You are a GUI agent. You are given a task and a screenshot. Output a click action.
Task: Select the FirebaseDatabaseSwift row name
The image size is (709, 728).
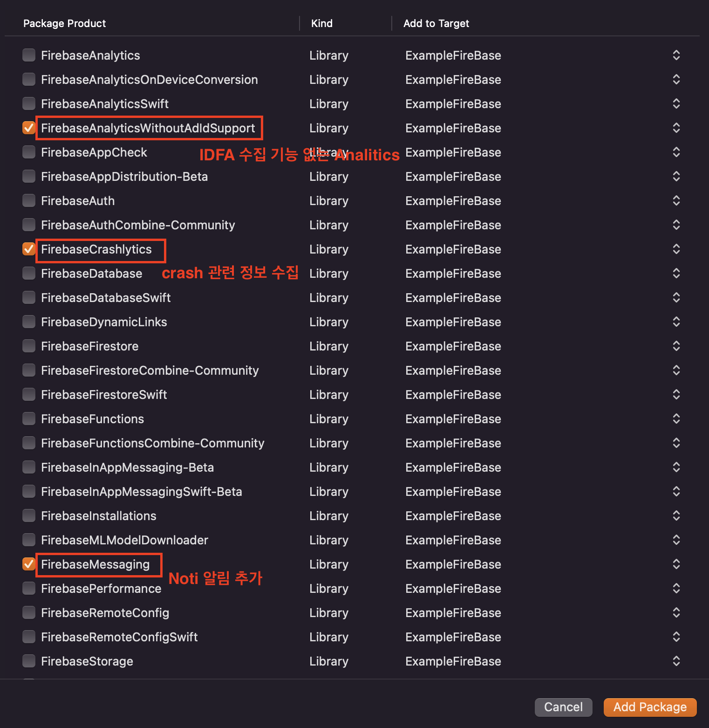point(106,298)
